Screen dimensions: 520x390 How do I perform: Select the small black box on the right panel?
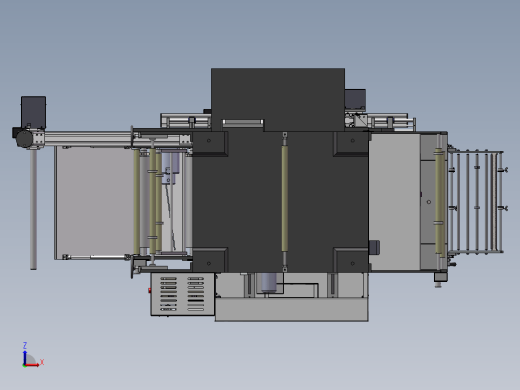coord(374,248)
